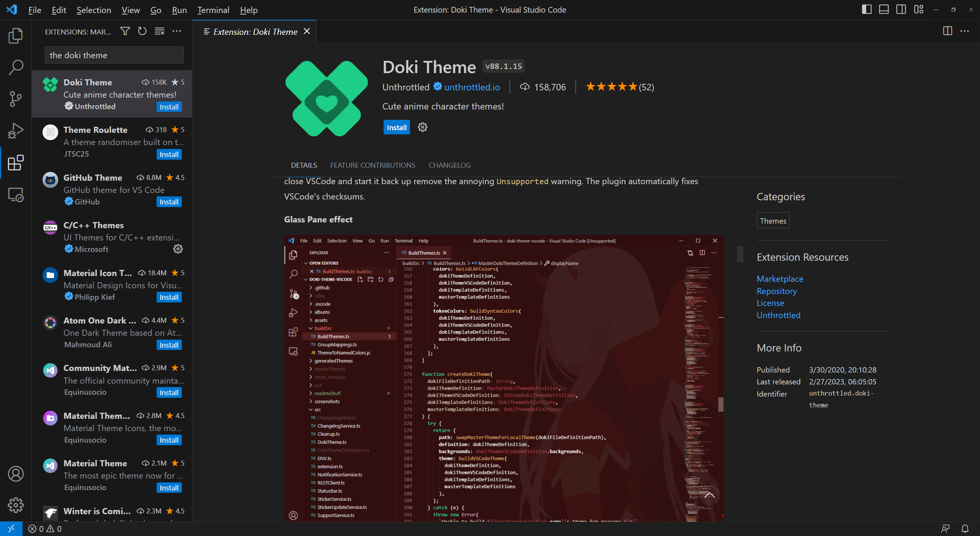
Task: Open Run and Debug view
Action: pyautogui.click(x=15, y=131)
